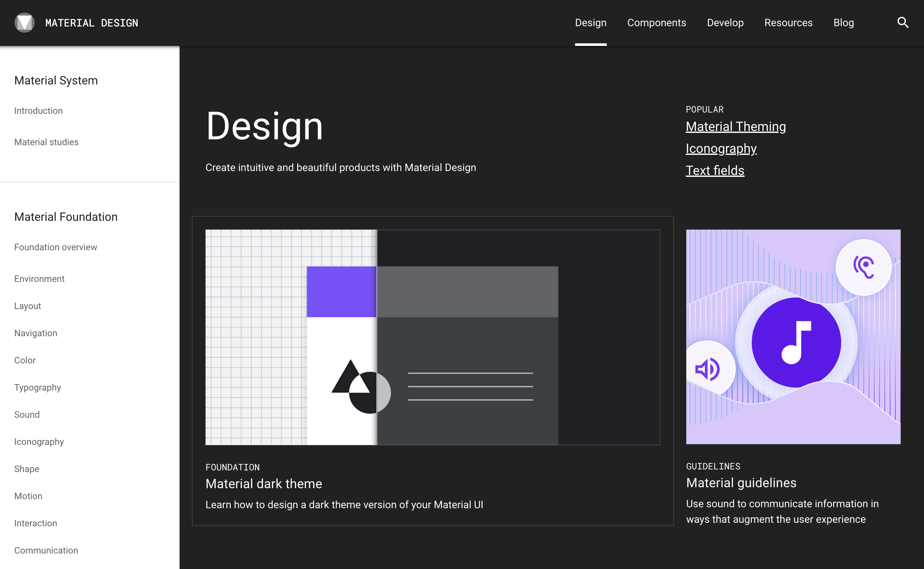Click Iconography popular link

pos(721,148)
